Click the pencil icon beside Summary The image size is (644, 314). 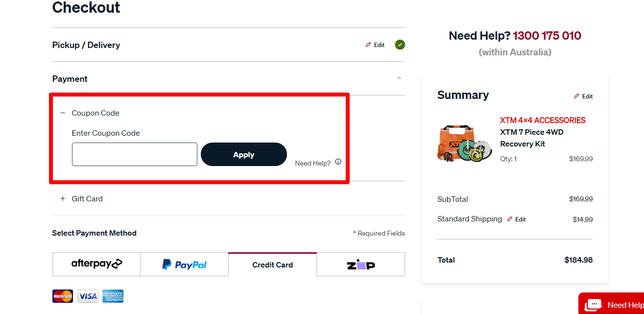[577, 96]
